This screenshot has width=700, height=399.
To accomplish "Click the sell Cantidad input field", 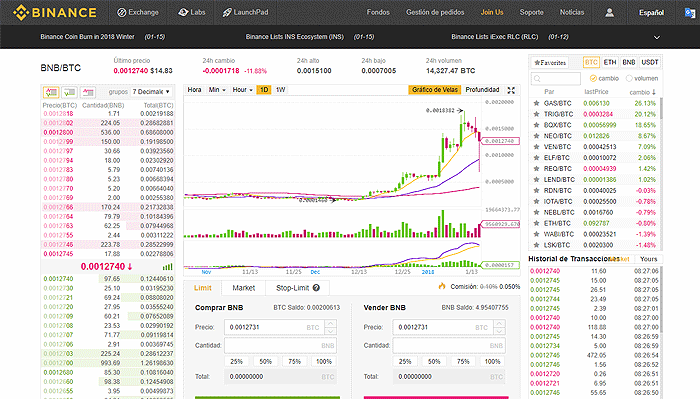I will pyautogui.click(x=449, y=345).
